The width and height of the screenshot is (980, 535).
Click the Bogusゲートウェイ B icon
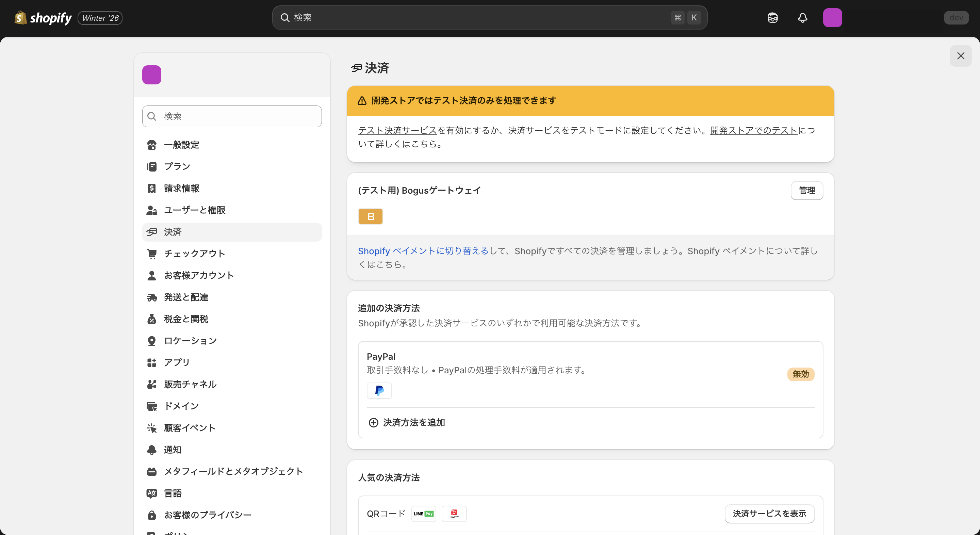[x=370, y=216]
